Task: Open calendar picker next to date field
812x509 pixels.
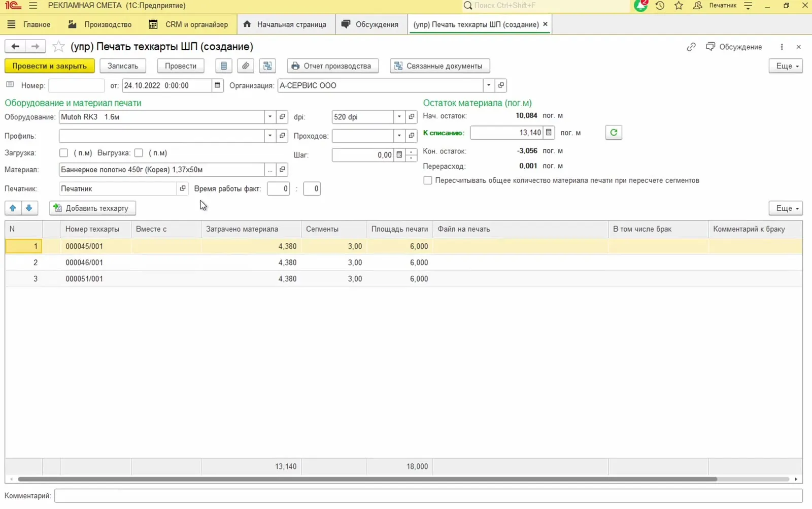Action: (x=218, y=85)
